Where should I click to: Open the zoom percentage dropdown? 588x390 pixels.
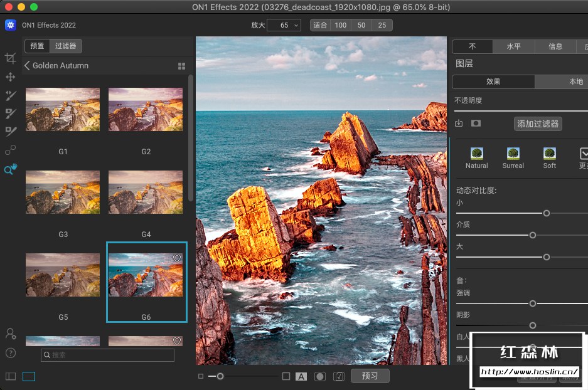pyautogui.click(x=296, y=25)
